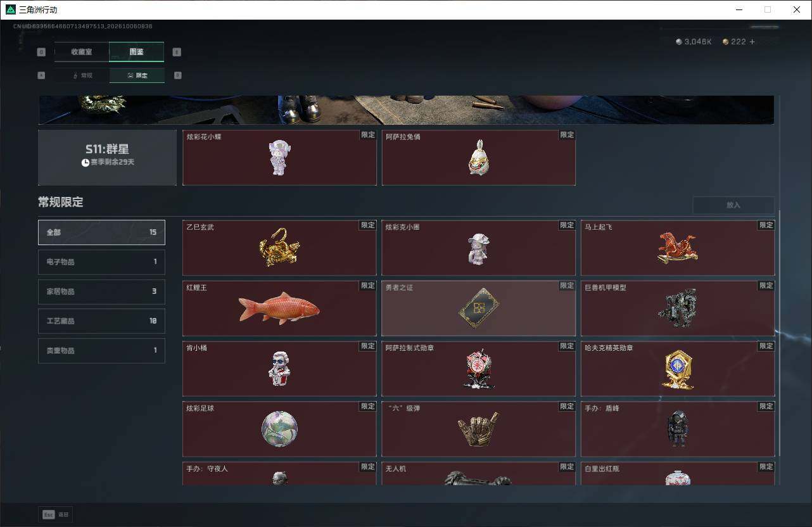Image resolution: width=812 pixels, height=527 pixels.
Task: Click the item list vertical scrollbar
Action: point(779,333)
